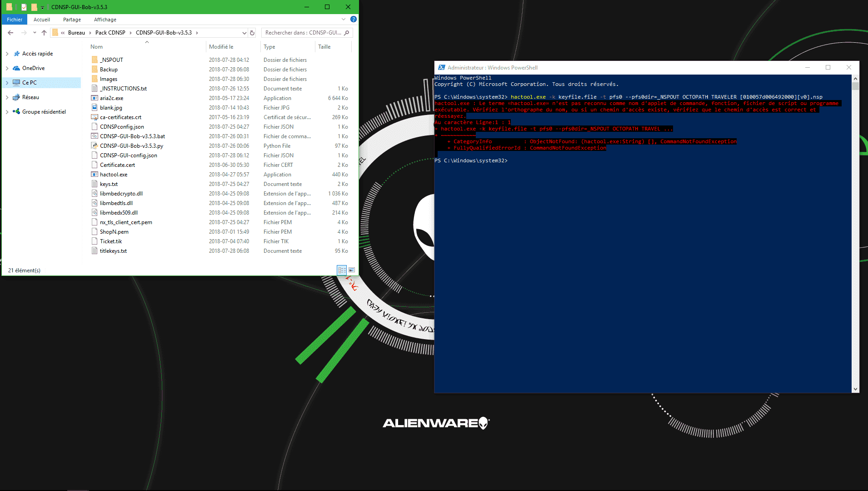
Task: Minimize the PowerShell window
Action: click(808, 67)
